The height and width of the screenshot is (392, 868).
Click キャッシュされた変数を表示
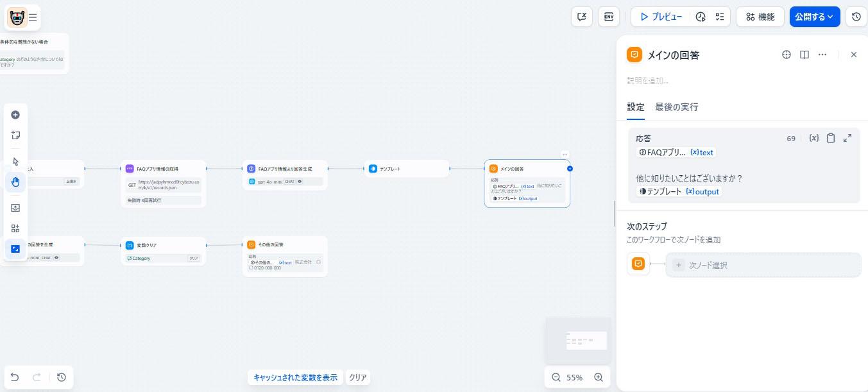pyautogui.click(x=295, y=377)
